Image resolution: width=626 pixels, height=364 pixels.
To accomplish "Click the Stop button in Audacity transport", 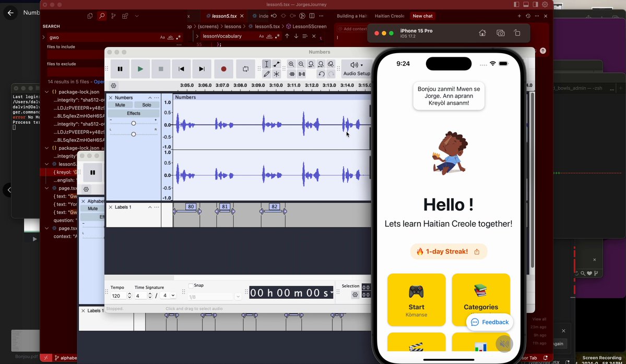I will coord(161,69).
